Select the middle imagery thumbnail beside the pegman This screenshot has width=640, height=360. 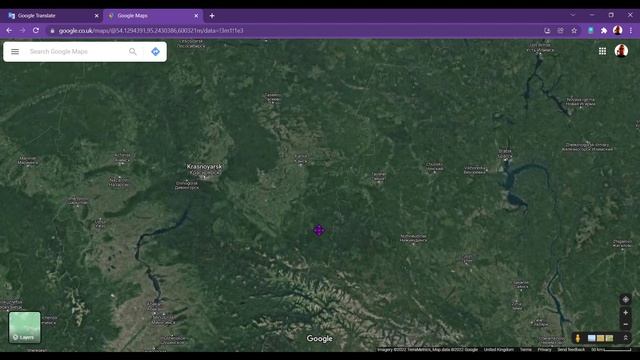pos(600,338)
